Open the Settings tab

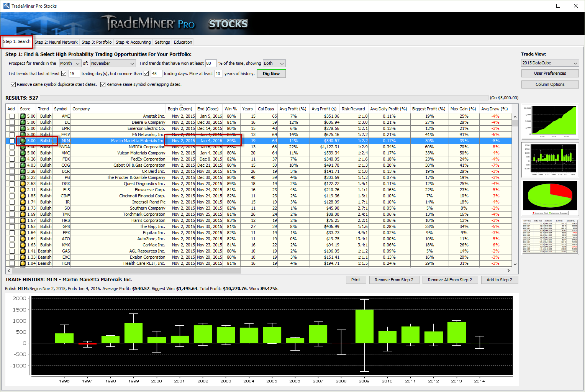[x=162, y=42]
